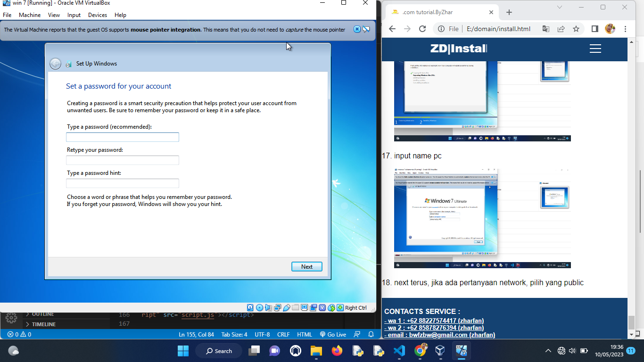Viewport: 644px width, 362px height.
Task: Click the wa 1 contact link
Action: pos(434,321)
